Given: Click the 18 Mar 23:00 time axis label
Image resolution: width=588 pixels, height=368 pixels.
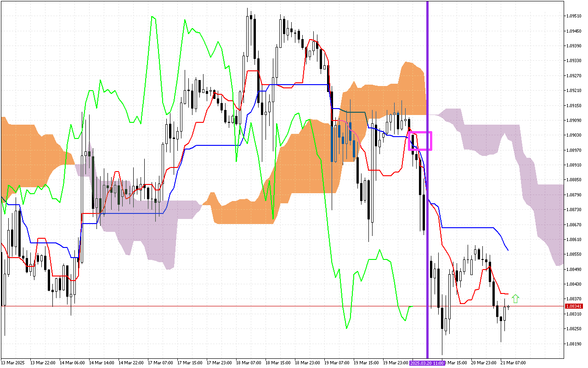Looking at the screenshot, I should point(306,363).
